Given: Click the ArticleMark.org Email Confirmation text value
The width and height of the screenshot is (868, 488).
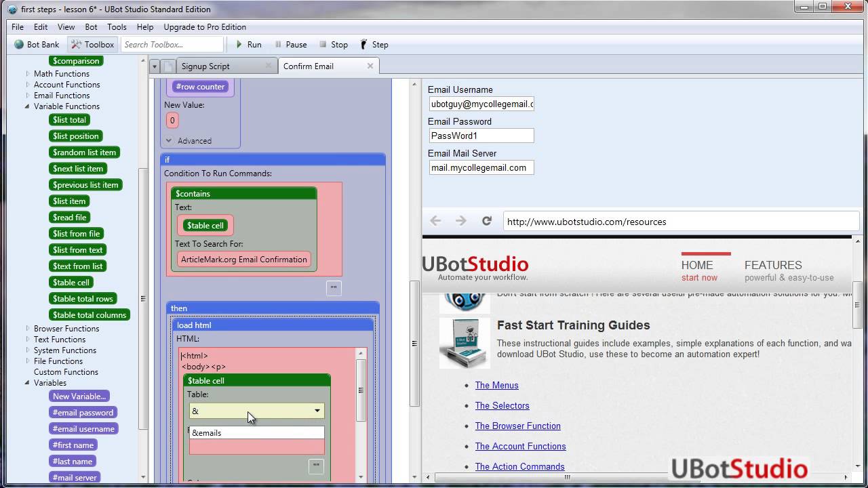Looking at the screenshot, I should (x=244, y=260).
